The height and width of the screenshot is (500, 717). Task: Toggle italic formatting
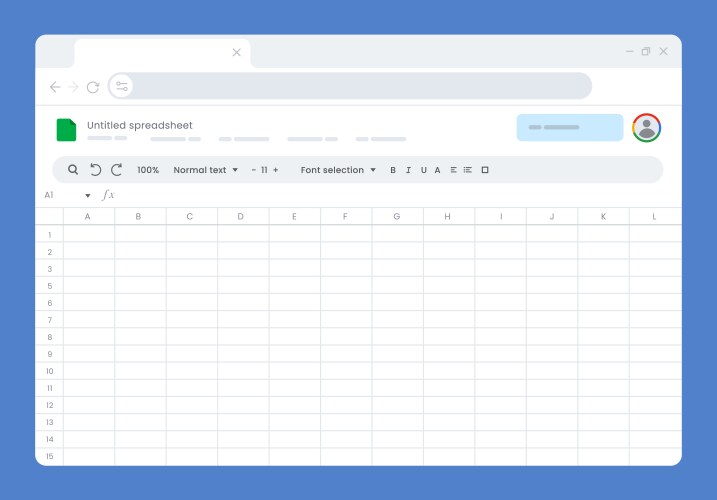click(x=408, y=170)
